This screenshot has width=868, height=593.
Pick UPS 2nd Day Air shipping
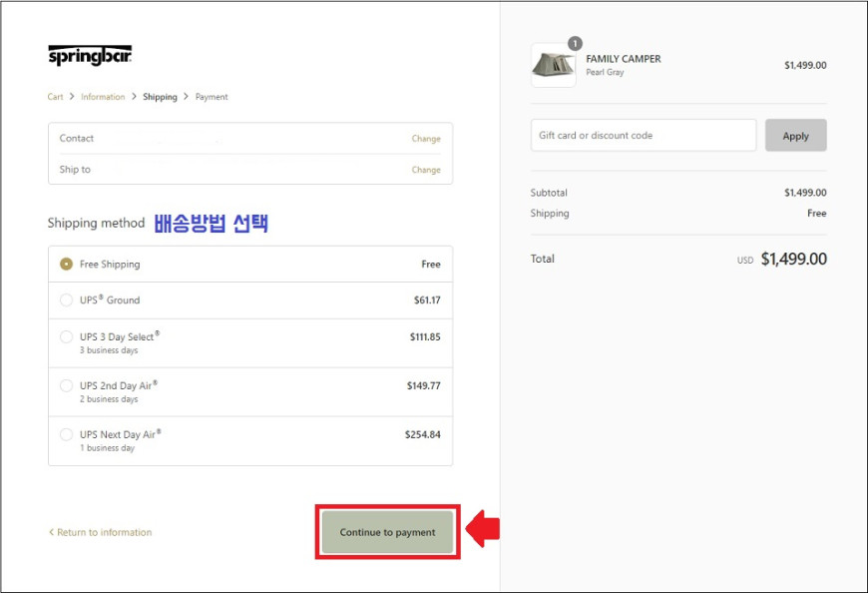[x=66, y=385]
